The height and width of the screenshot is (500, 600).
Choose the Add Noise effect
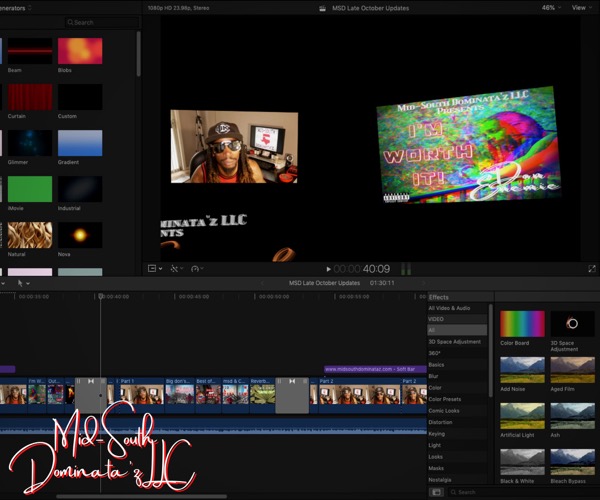pyautogui.click(x=522, y=370)
